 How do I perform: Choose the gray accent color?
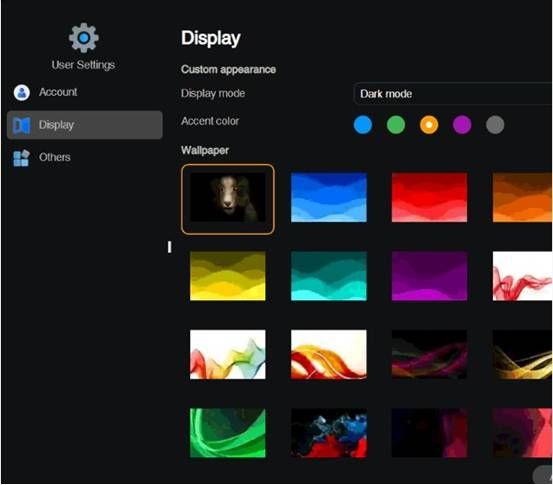point(495,125)
